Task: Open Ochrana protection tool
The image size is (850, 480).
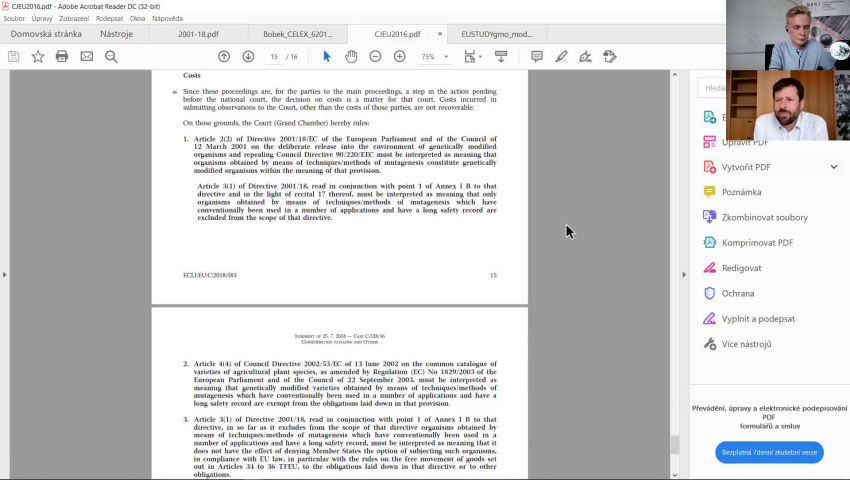Action: click(x=737, y=293)
